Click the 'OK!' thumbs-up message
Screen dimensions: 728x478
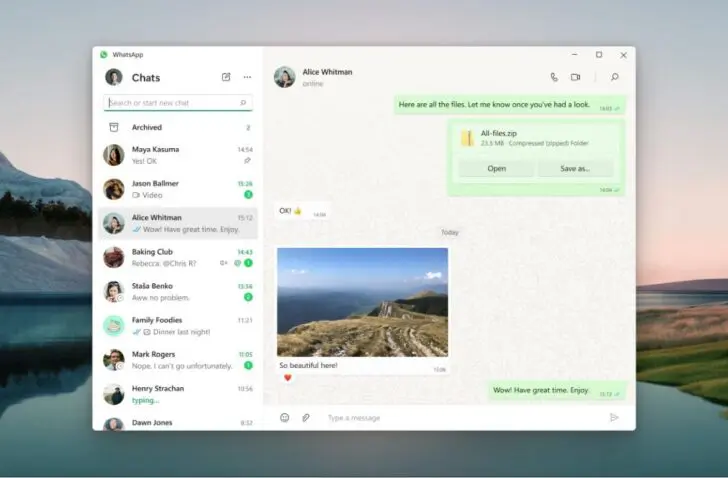pyautogui.click(x=302, y=211)
